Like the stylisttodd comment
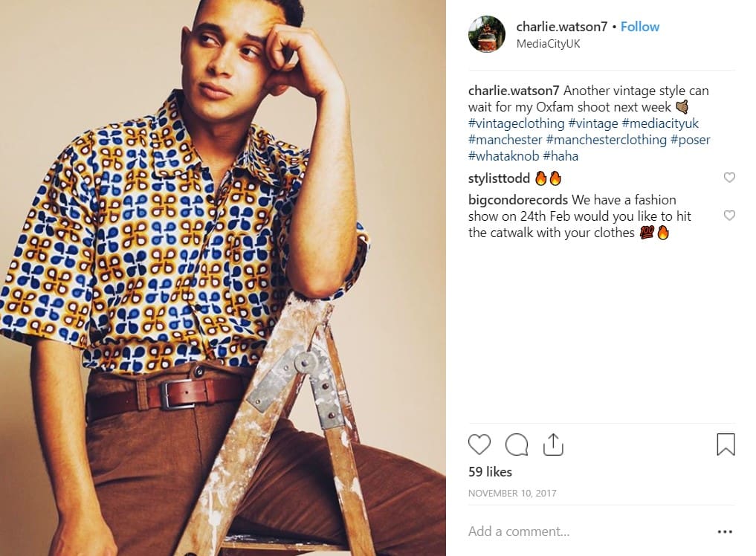Screen dimensions: 756x556 (729, 178)
